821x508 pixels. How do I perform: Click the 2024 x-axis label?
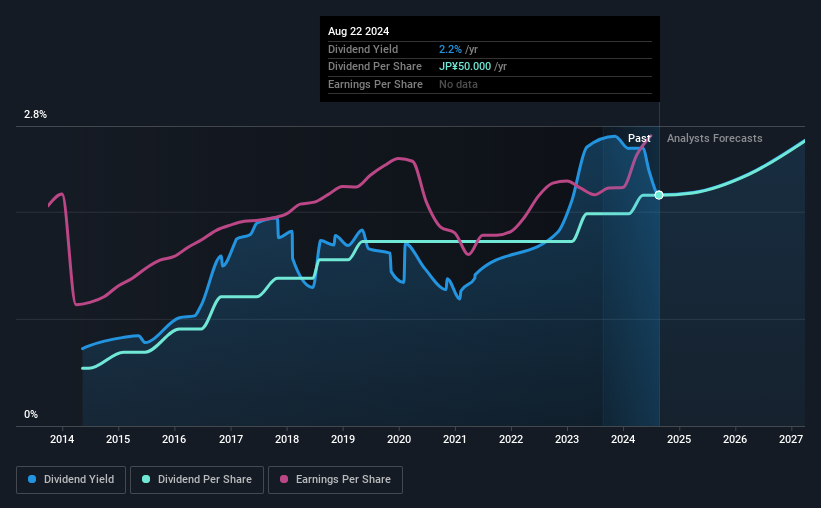click(623, 439)
